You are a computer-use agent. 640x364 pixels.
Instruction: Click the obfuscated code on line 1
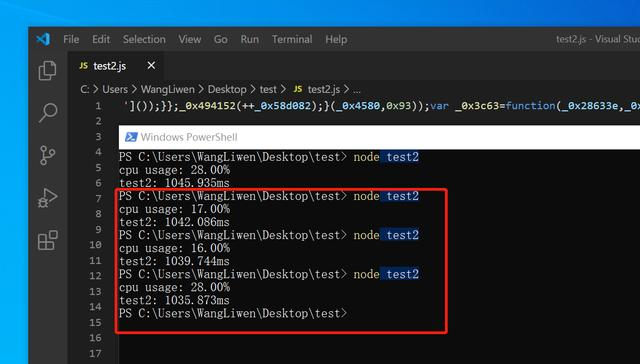click(x=381, y=106)
